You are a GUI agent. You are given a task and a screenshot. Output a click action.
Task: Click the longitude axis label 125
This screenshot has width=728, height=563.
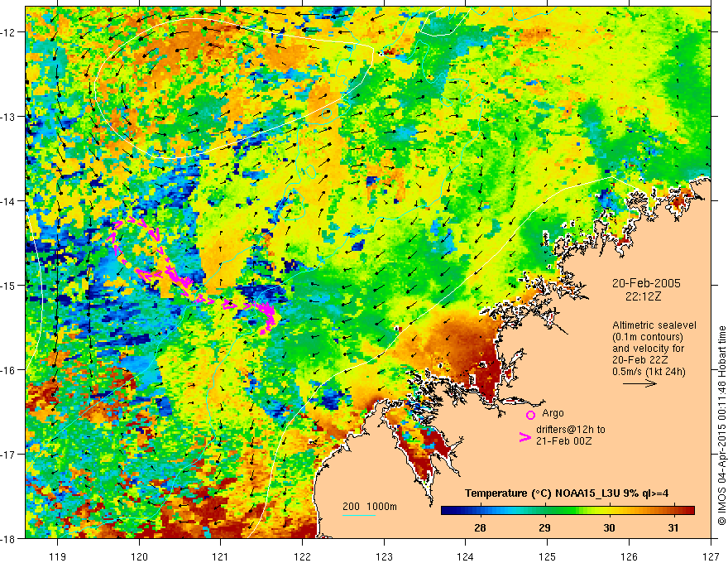tap(548, 556)
